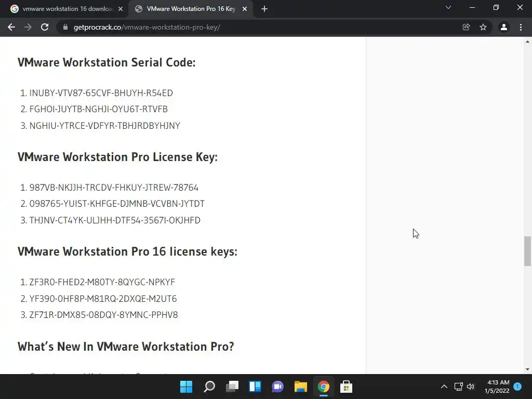532x399 pixels.
Task: Click serial code FGHOI-JUYTB-NGHJI-OYU6T-RTVFB
Action: point(98,109)
